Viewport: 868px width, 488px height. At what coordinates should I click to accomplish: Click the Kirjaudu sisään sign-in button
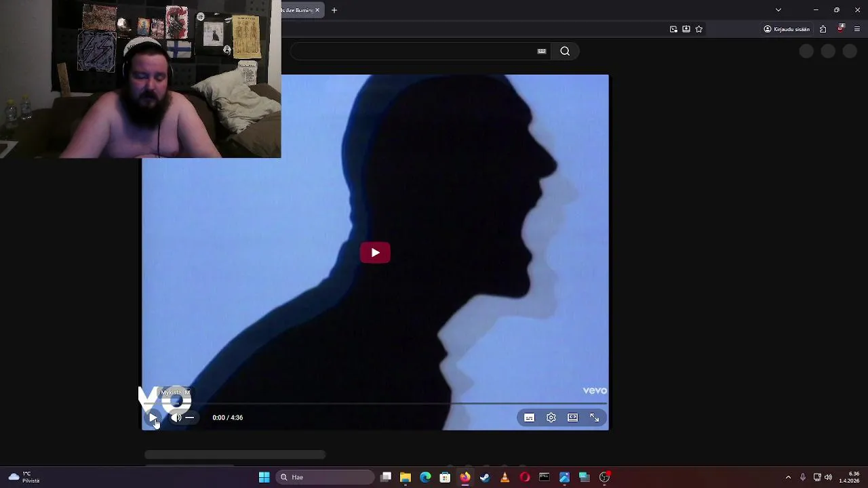coord(787,29)
